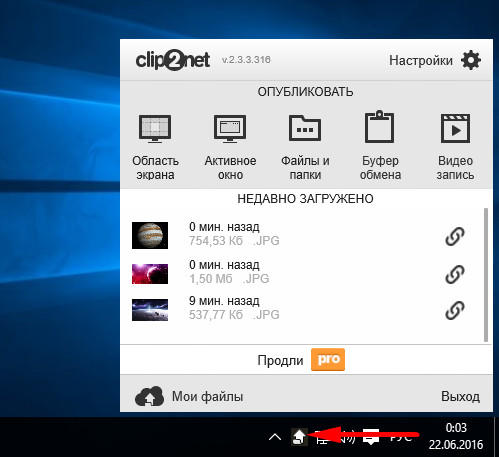Start Видео запись clapperboard icon
The height and width of the screenshot is (457, 499).
tap(455, 128)
